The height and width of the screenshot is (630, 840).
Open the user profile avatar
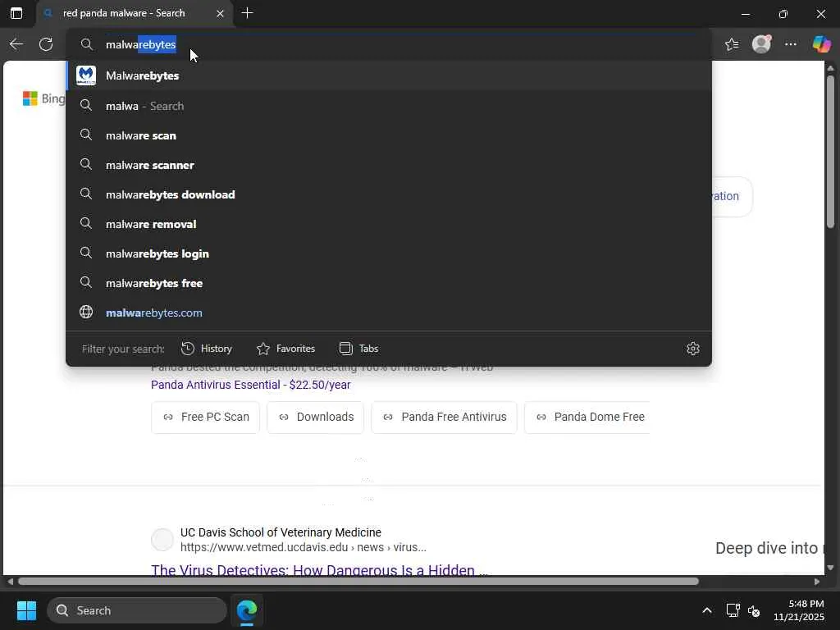pos(761,44)
